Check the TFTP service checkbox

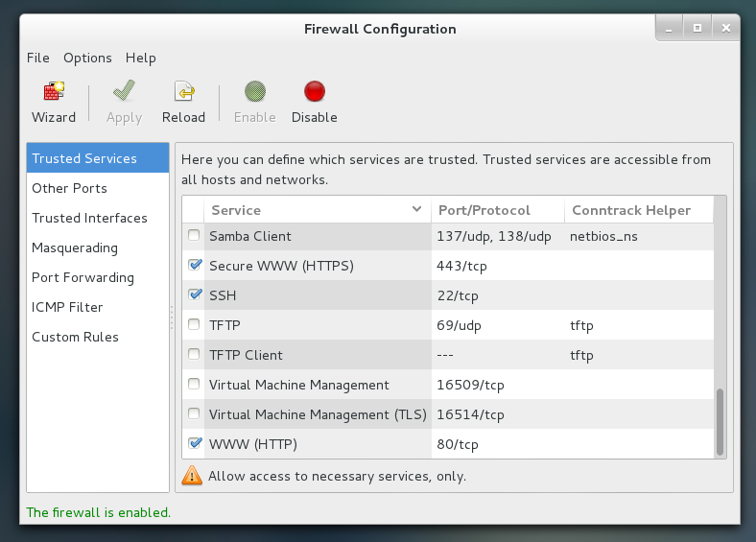(x=194, y=324)
